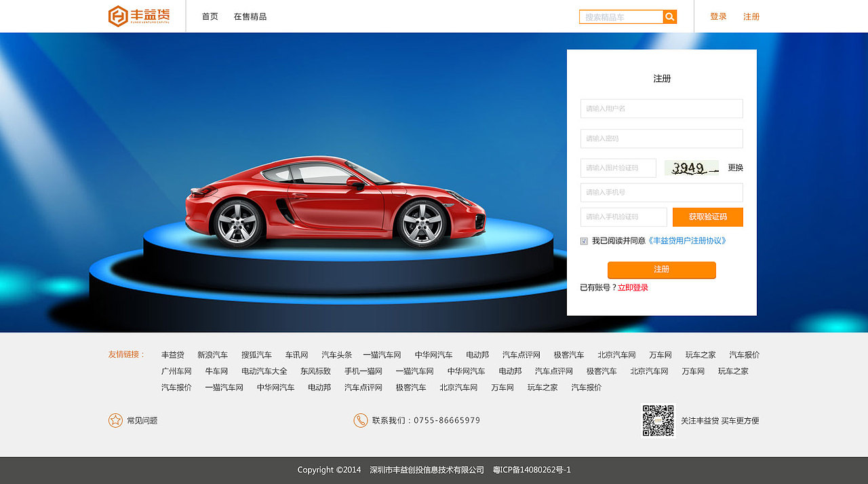Click the 获取验证码 button
The width and height of the screenshot is (868, 484).
[707, 217]
